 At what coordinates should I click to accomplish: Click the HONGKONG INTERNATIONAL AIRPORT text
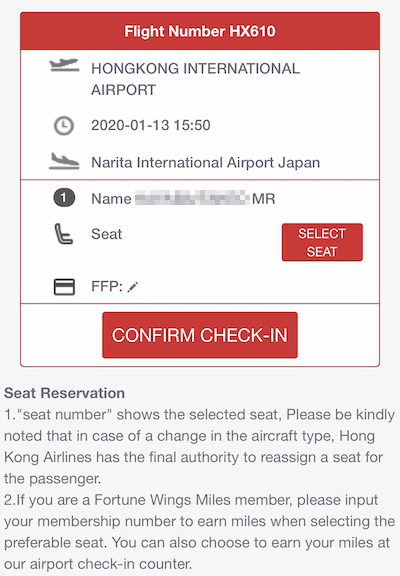[x=195, y=79]
